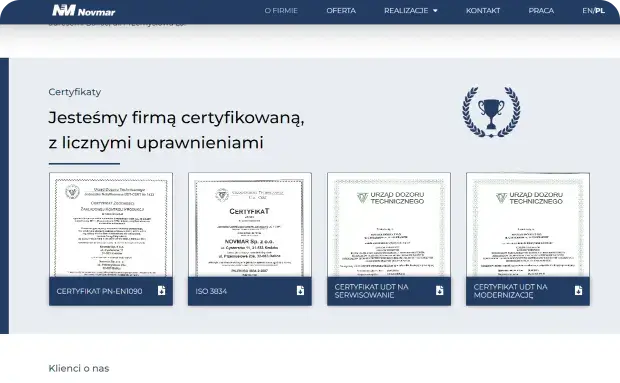Download icon for Certyfikat UDT na serwisowanie
This screenshot has height=383, width=620.
click(439, 291)
